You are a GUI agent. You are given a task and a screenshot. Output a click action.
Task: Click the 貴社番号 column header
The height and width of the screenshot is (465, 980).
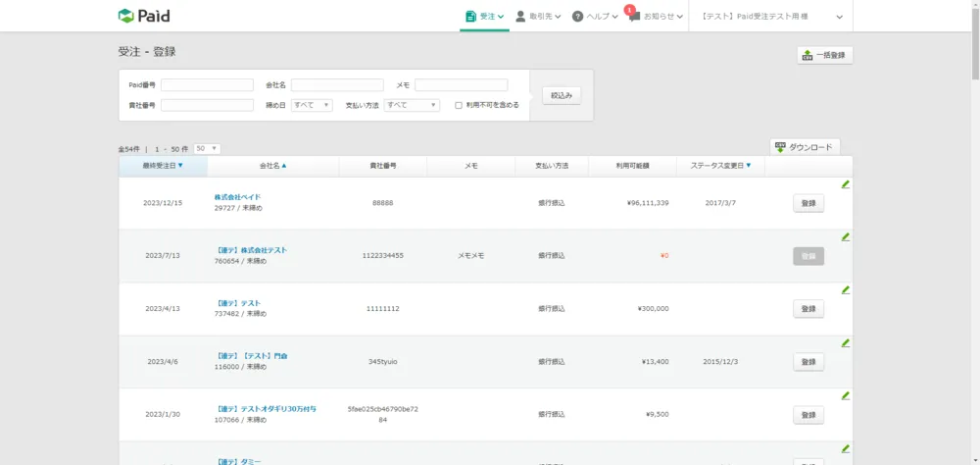383,166
